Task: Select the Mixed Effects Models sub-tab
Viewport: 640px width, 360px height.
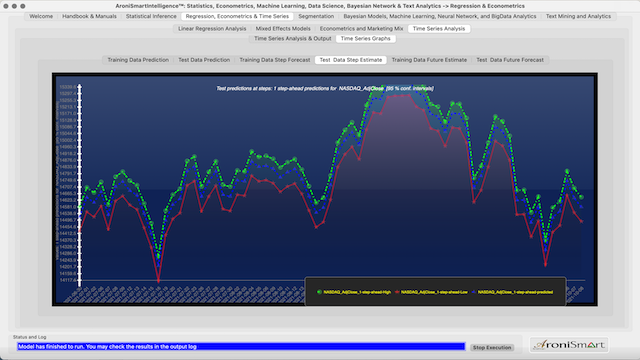Action: click(x=283, y=29)
